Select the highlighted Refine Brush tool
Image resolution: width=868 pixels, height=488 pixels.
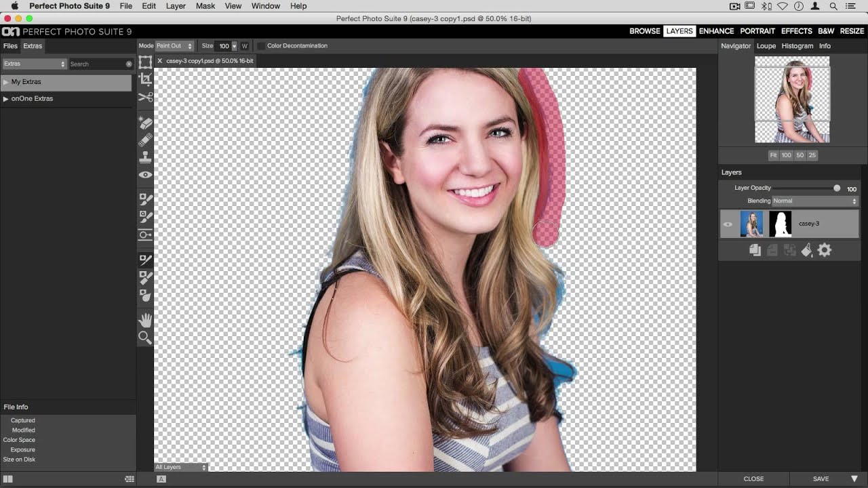point(145,260)
